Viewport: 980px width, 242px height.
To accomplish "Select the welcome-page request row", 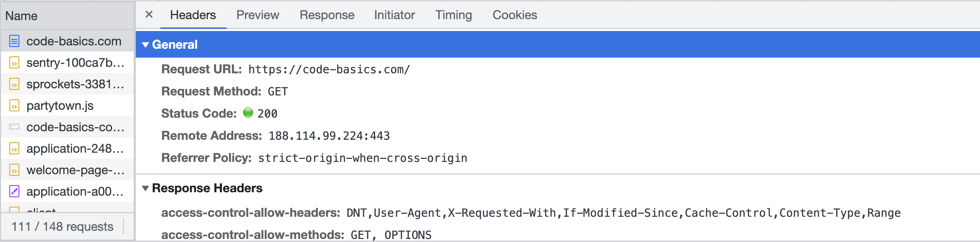I will [75, 170].
